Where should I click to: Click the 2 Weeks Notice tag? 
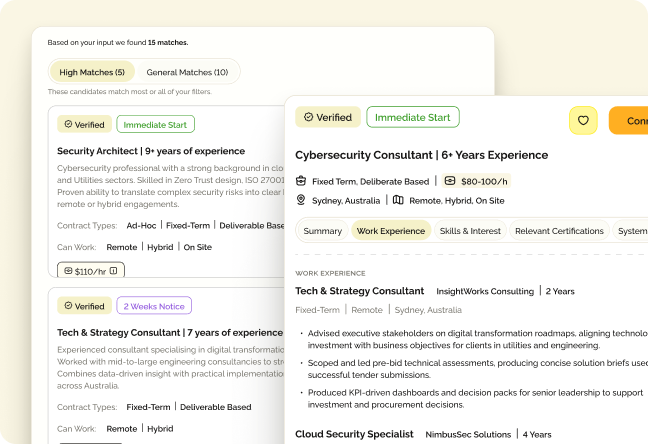point(154,306)
